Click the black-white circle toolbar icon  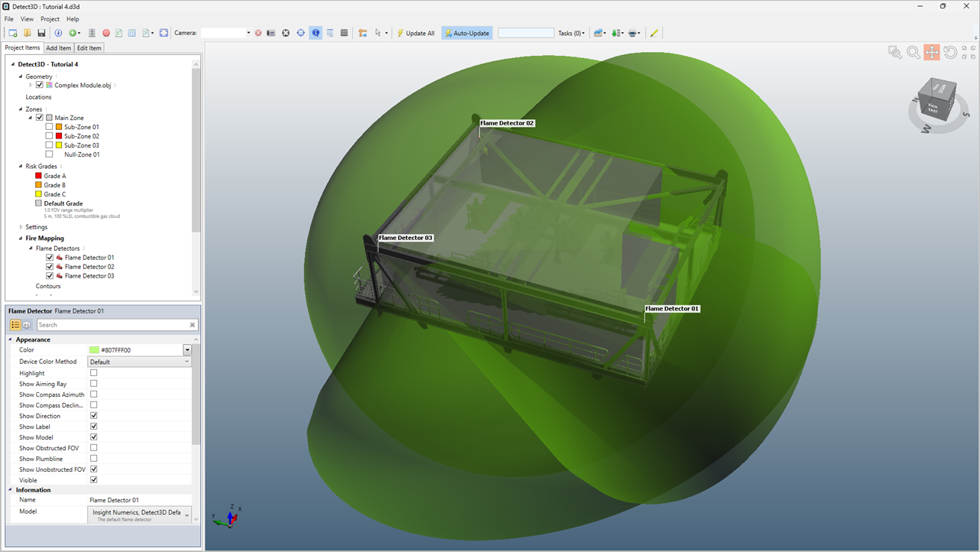tap(286, 33)
